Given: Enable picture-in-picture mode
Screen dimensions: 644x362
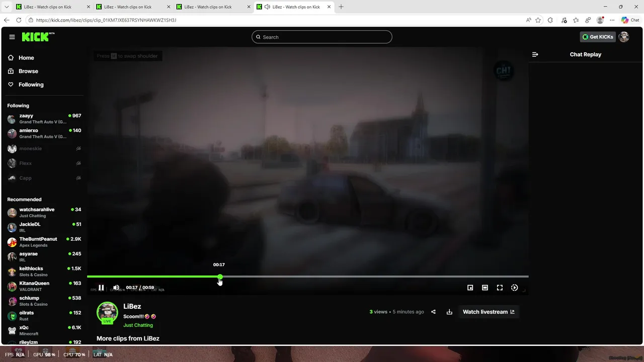Looking at the screenshot, I should [470, 288].
